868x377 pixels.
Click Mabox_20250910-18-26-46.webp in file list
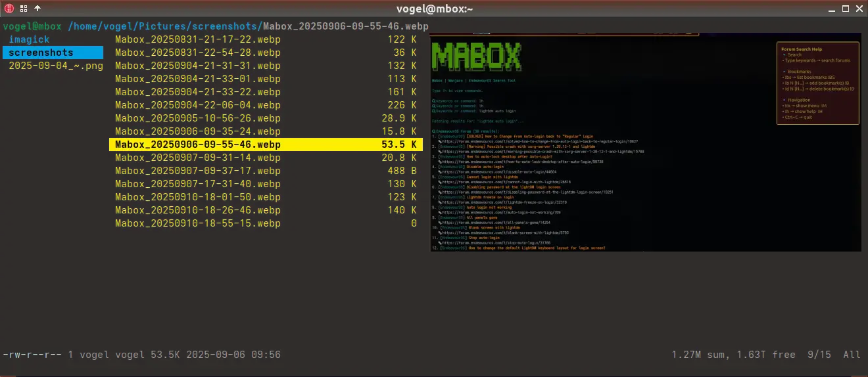tap(197, 210)
